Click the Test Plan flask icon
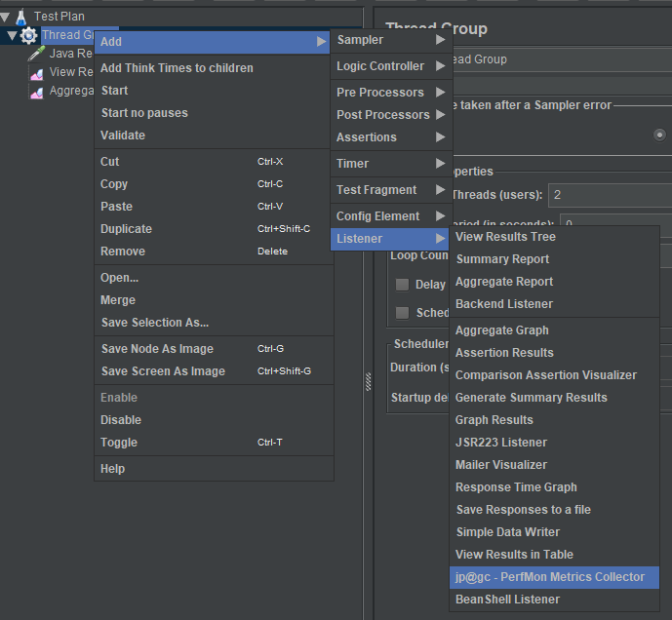The width and height of the screenshot is (672, 620). tap(22, 16)
